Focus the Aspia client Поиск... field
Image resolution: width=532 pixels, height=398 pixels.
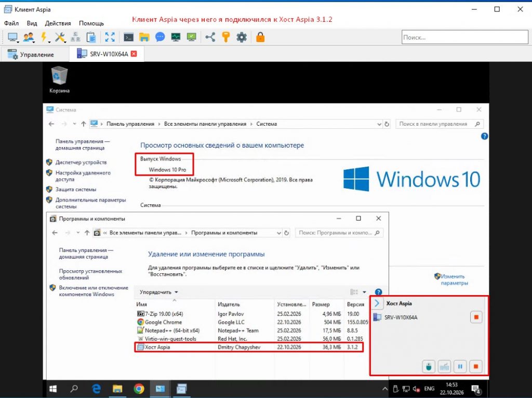click(465, 37)
